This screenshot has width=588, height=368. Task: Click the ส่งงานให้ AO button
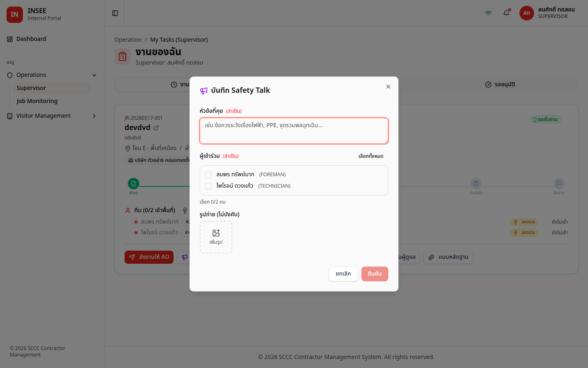click(x=149, y=257)
